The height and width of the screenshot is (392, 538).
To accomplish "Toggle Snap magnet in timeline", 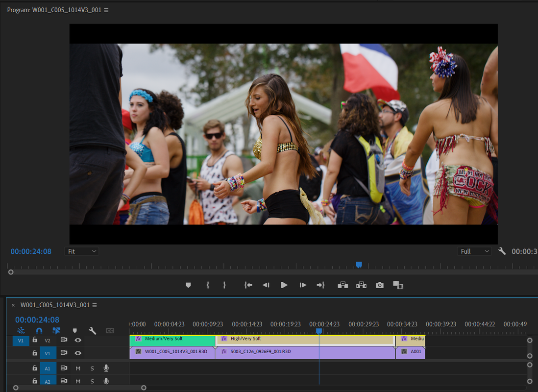I will (x=39, y=331).
